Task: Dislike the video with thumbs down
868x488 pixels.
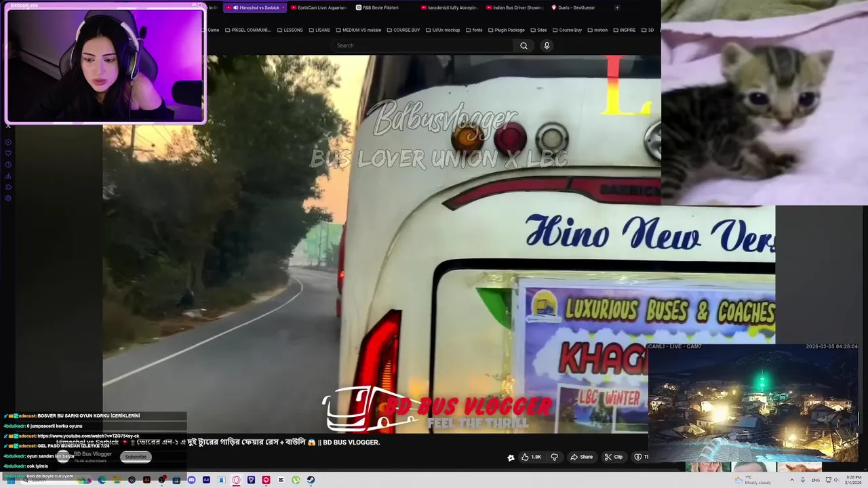Action: pos(554,457)
